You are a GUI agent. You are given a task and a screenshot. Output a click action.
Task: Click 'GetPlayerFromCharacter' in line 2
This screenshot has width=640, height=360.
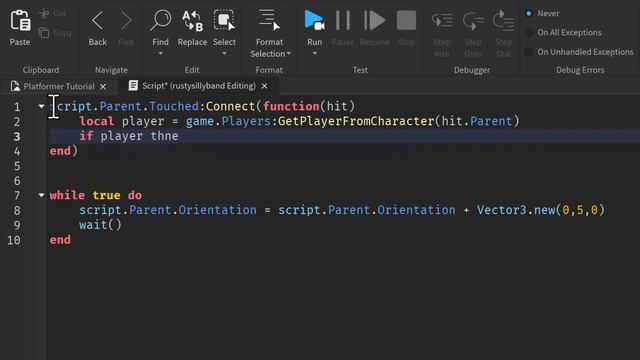[356, 121]
